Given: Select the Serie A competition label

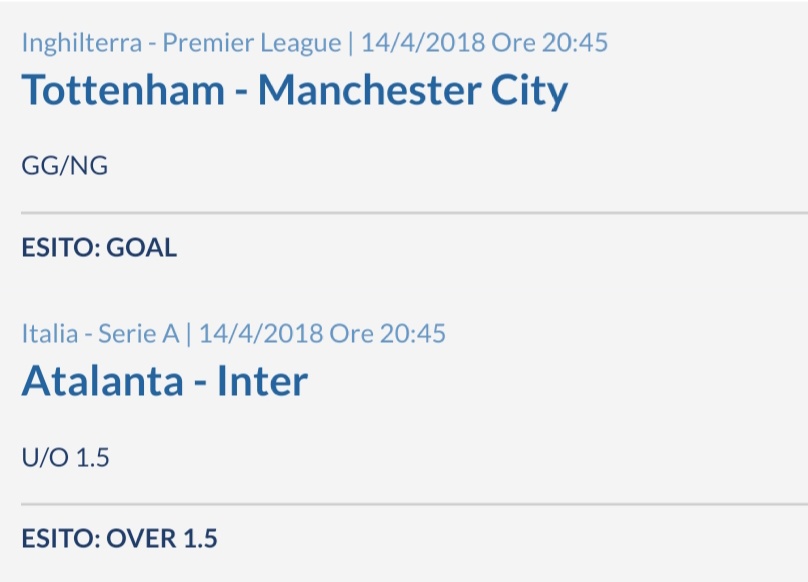Looking at the screenshot, I should tap(139, 334).
